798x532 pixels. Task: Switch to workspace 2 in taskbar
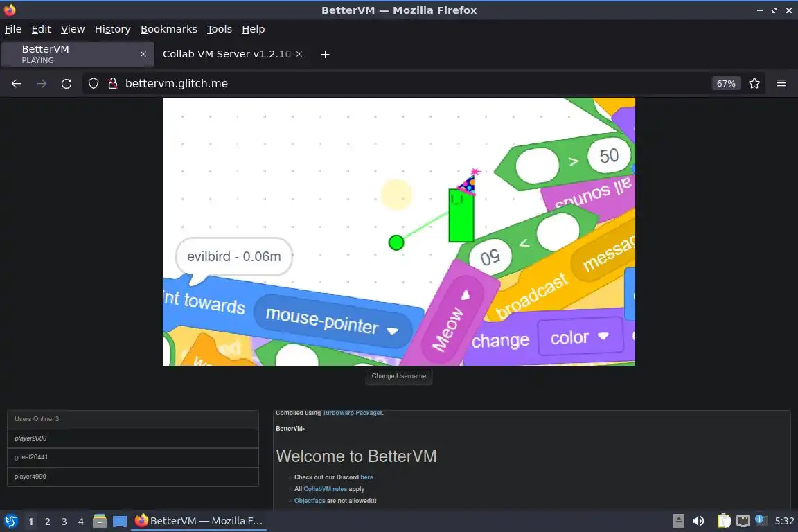pos(47,522)
